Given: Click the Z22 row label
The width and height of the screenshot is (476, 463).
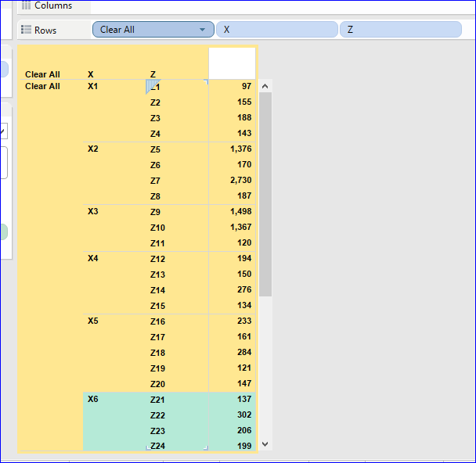Looking at the screenshot, I should 157,415.
